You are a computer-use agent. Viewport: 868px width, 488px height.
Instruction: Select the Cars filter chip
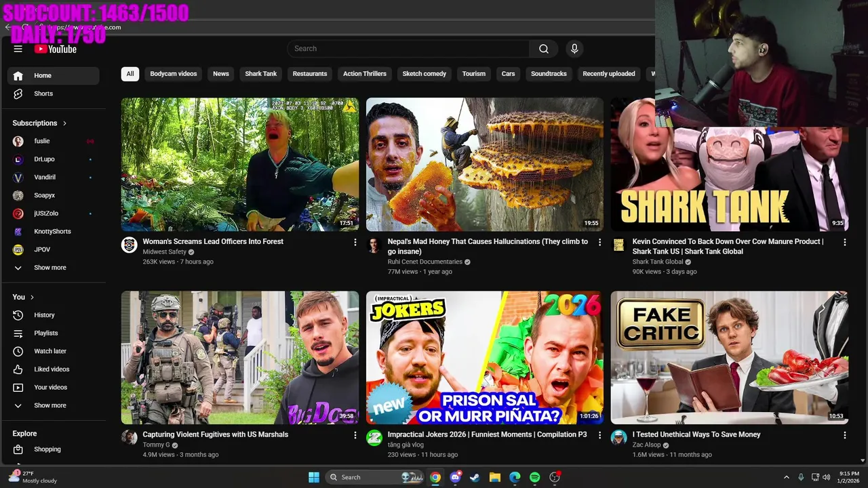pyautogui.click(x=509, y=74)
